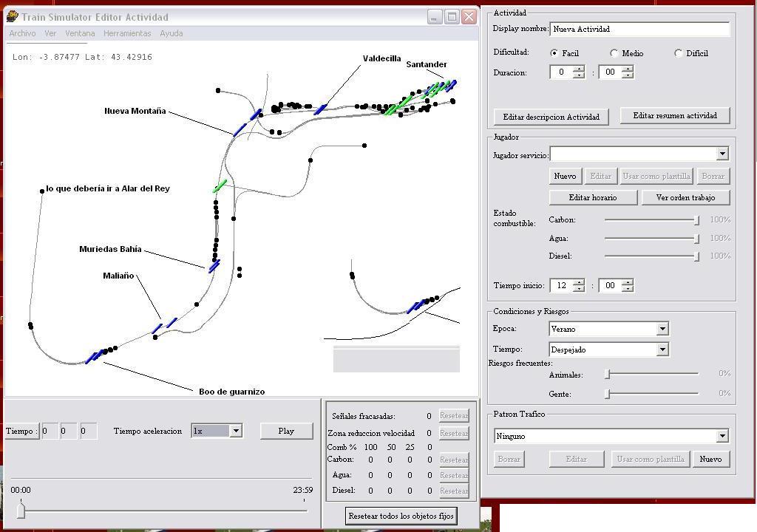This screenshot has height=532, width=757.
Task: Click Editar descripcion Actividad button
Action: pyautogui.click(x=551, y=117)
